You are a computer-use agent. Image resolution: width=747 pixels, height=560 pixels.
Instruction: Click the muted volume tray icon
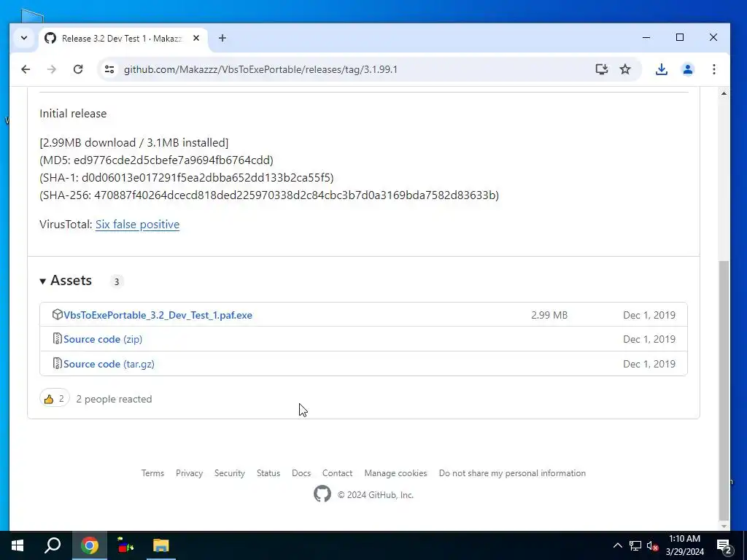[x=652, y=545]
